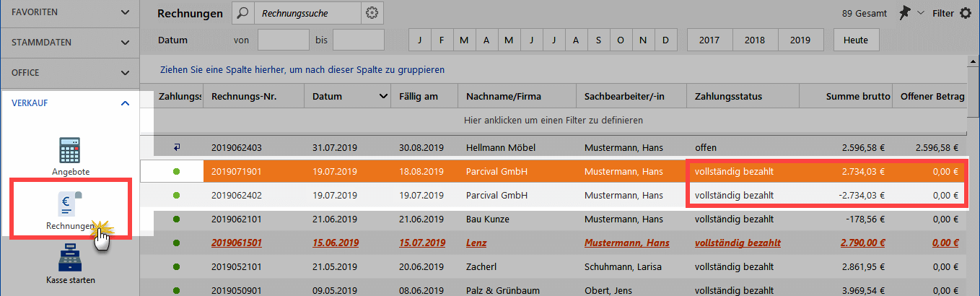Open the Angebote calculator icon
Screen dimensions: 980x296
tap(71, 150)
